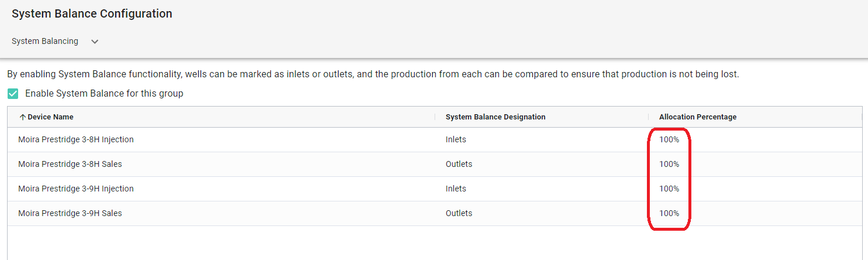Click Inlets designation for 3-9H Injection

click(456, 189)
